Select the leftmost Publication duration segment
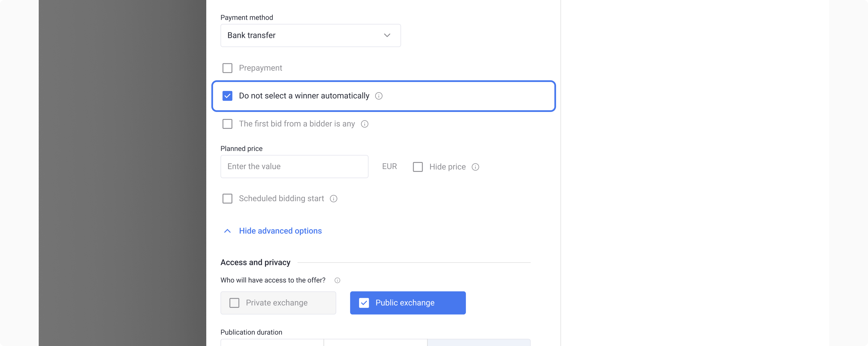868x346 pixels. pyautogui.click(x=272, y=342)
